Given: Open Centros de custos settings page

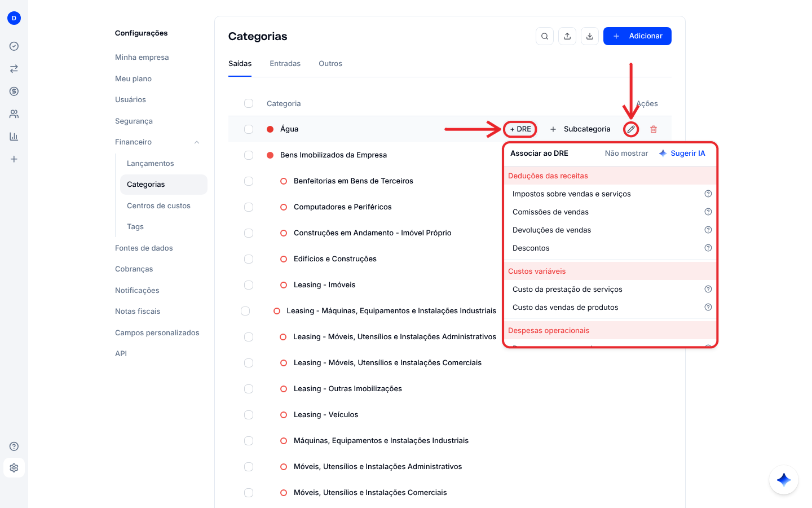Looking at the screenshot, I should 158,206.
